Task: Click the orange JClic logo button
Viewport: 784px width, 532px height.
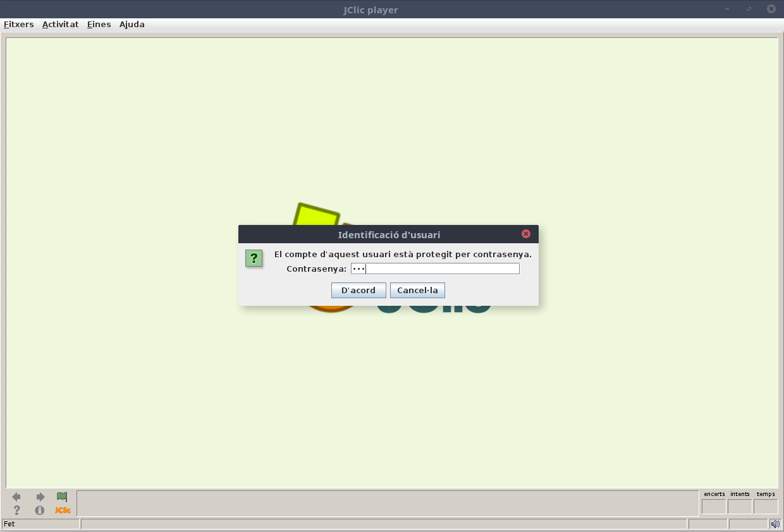Action: (63, 511)
